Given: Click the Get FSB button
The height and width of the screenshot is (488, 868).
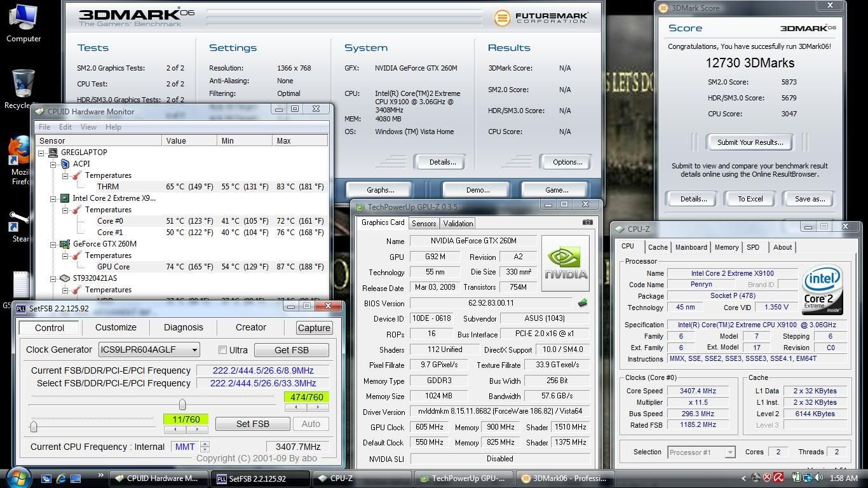Looking at the screenshot, I should point(292,350).
